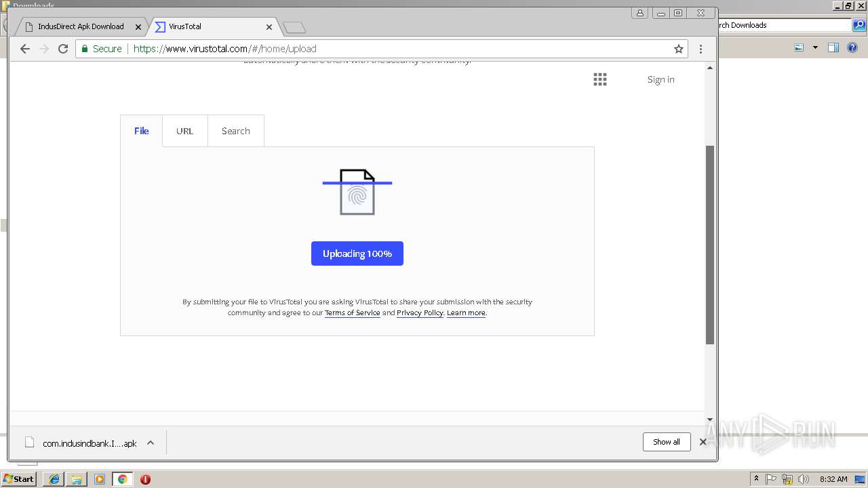Show hidden system tray icons
The width and height of the screenshot is (868, 488).
click(x=757, y=479)
